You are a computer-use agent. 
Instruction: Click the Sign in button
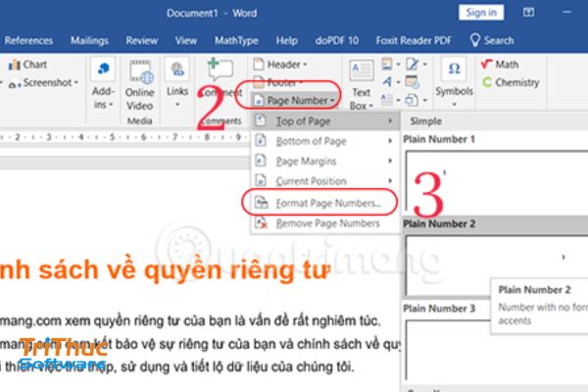(481, 13)
